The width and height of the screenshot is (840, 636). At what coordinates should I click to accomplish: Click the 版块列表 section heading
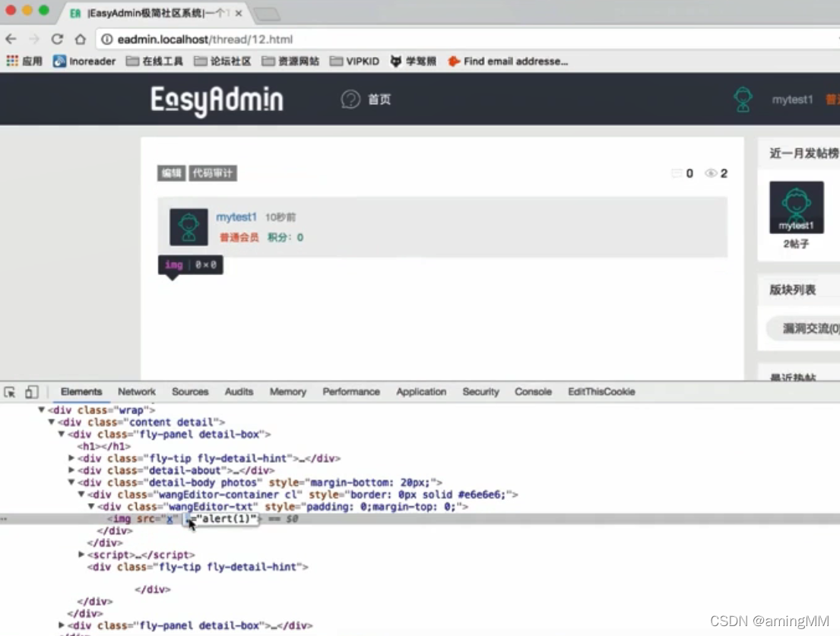792,290
